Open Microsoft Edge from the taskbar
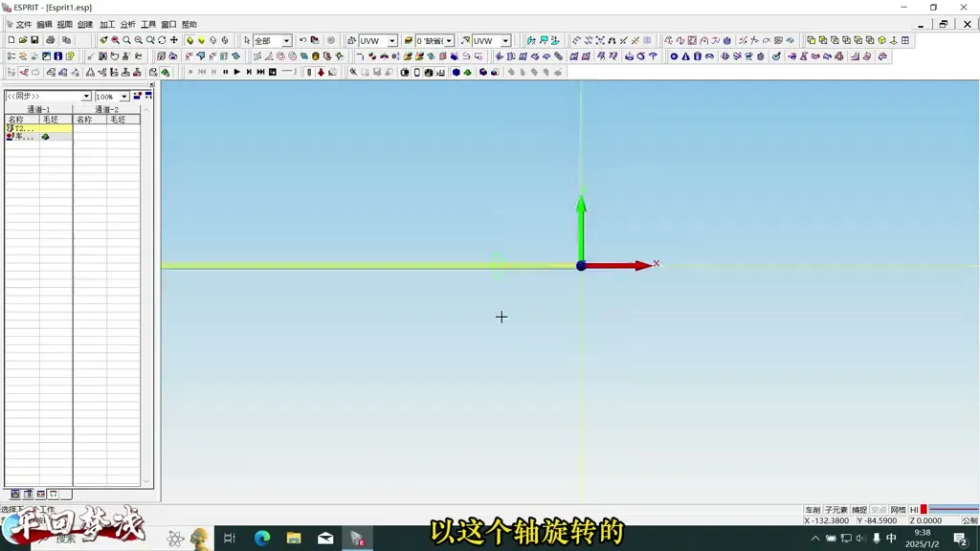 (262, 539)
